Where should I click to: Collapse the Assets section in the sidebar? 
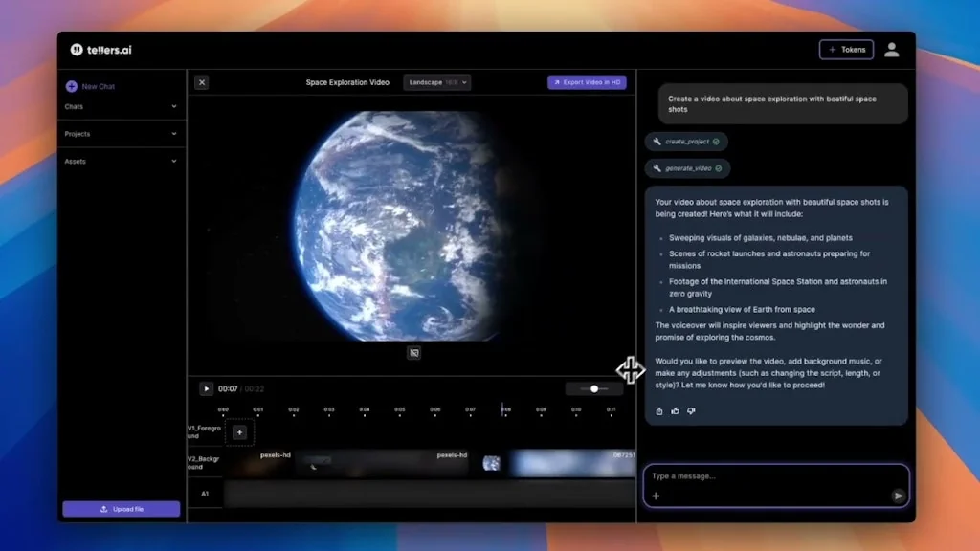tap(122, 161)
